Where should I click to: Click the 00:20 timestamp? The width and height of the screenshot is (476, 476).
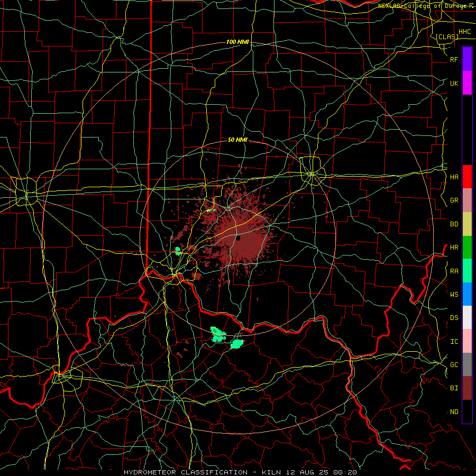pos(345,472)
